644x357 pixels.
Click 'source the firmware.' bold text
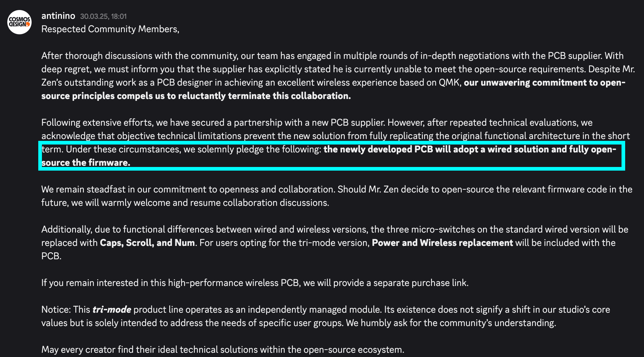tap(86, 163)
